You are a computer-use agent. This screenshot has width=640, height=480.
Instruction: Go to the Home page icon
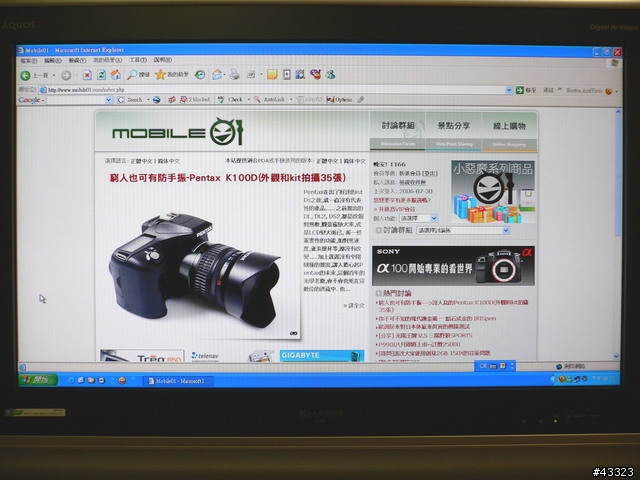[116, 74]
